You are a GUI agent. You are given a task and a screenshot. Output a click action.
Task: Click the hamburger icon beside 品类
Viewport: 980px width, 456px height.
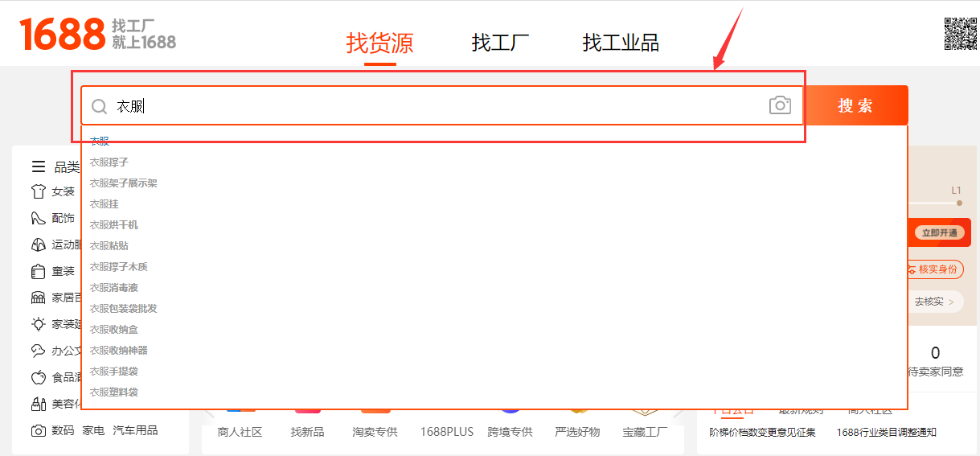point(39,166)
